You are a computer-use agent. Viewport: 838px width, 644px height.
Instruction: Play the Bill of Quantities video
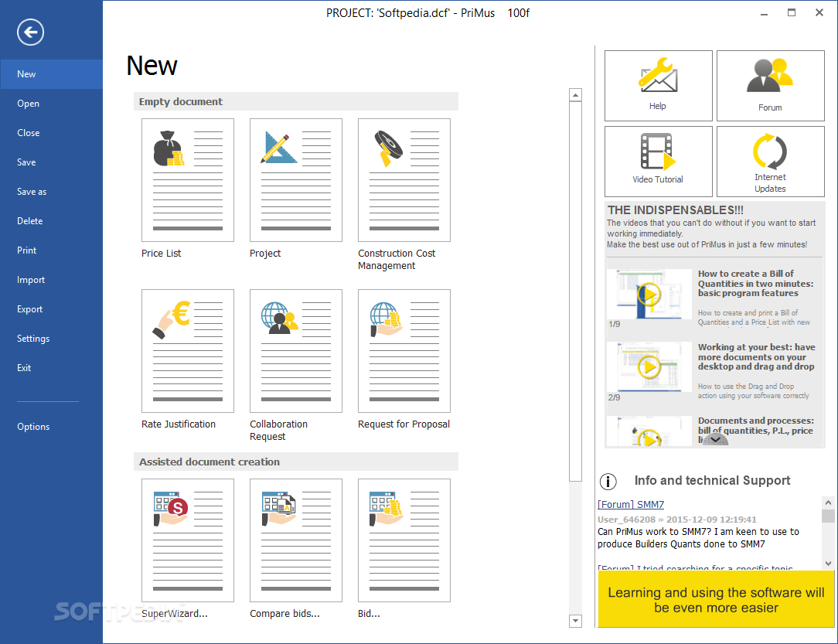coord(649,295)
